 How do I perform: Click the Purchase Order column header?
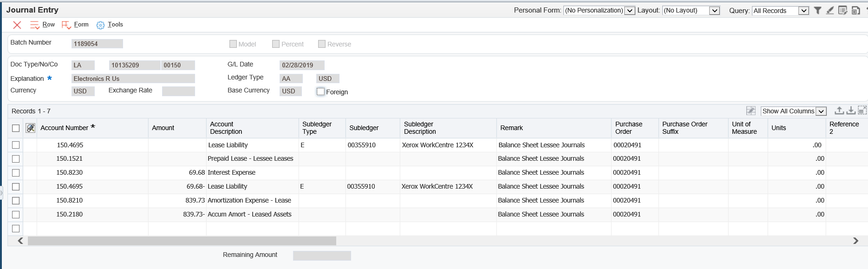tap(635, 128)
